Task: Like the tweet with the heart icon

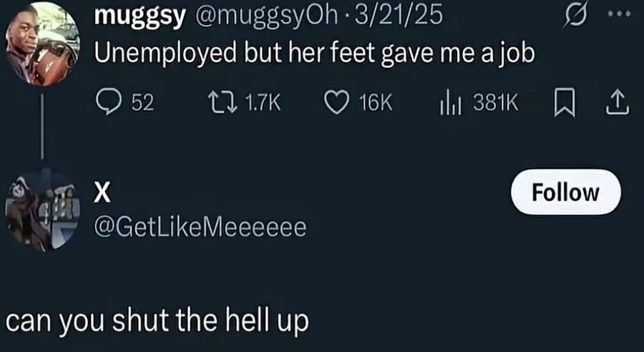Action: 337,102
